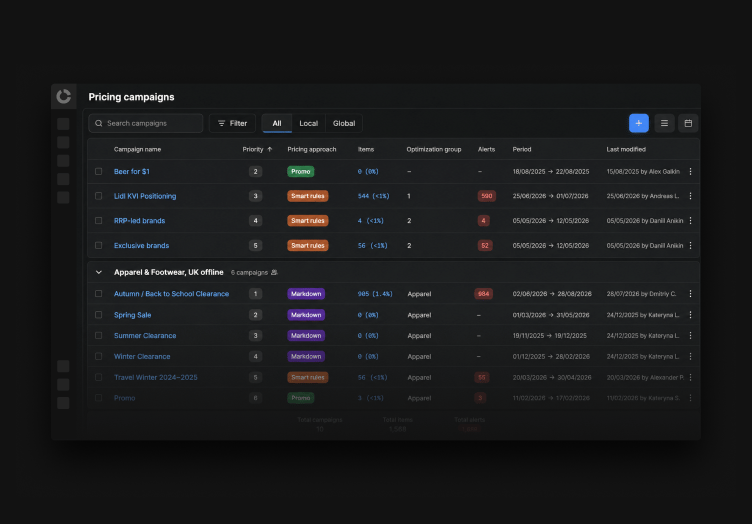Open the RRP-led brands campaign

(139, 221)
